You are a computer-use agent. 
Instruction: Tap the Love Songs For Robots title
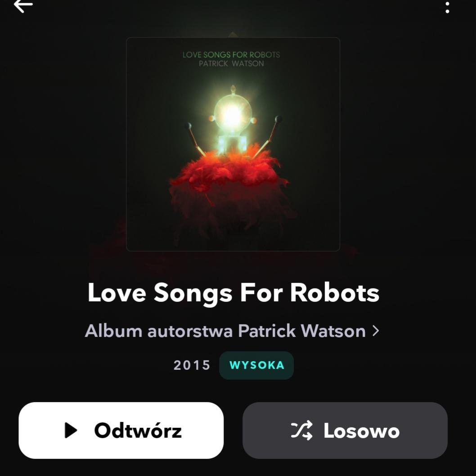[x=233, y=292]
